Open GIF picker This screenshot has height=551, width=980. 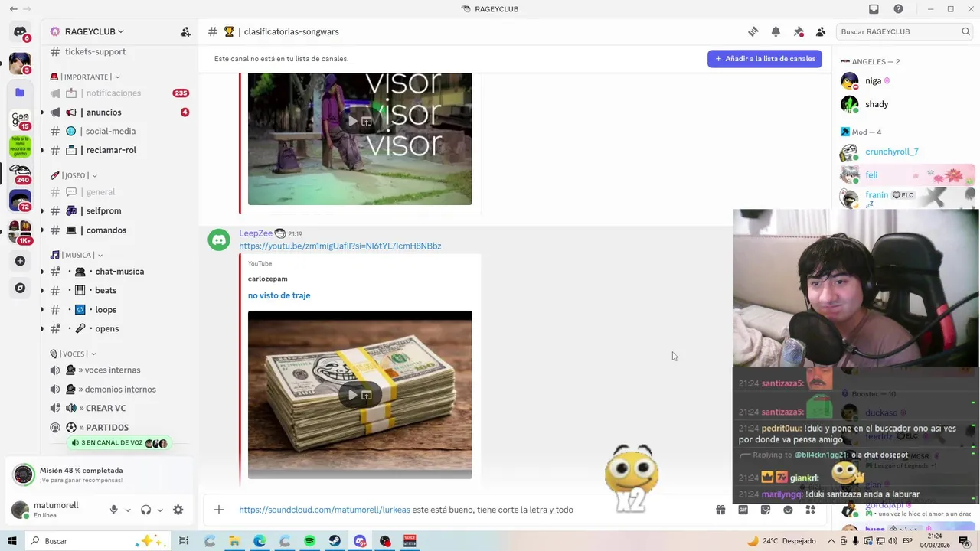[x=743, y=510]
